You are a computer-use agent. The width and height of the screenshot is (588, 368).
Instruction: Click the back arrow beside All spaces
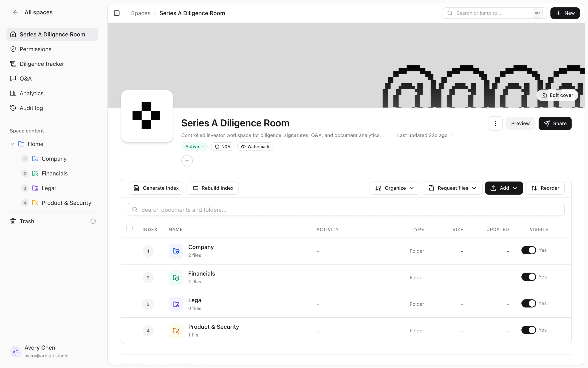[x=15, y=12]
